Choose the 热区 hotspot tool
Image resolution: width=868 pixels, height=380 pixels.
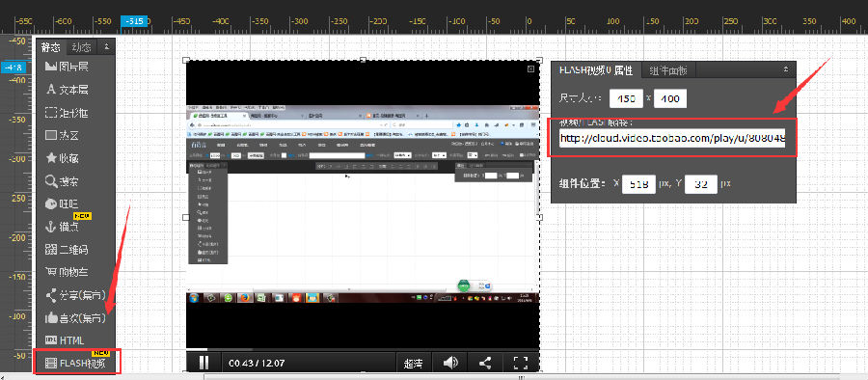pos(62,135)
